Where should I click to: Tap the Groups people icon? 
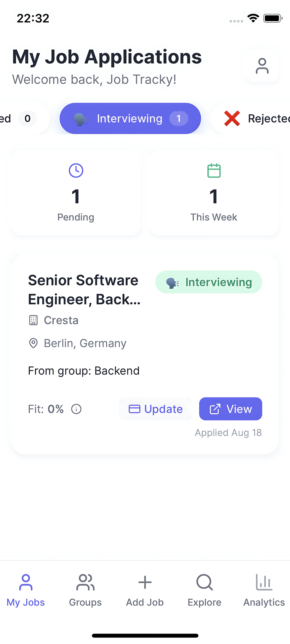[85, 582]
